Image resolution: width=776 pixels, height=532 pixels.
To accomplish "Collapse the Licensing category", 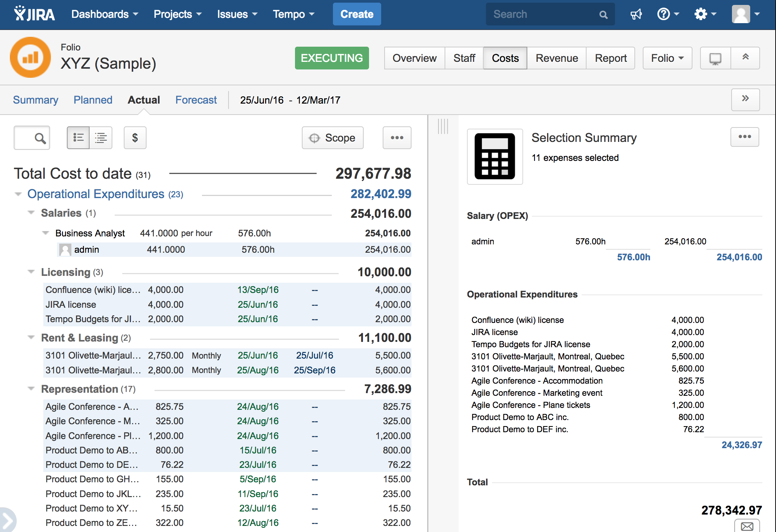I will pos(31,272).
